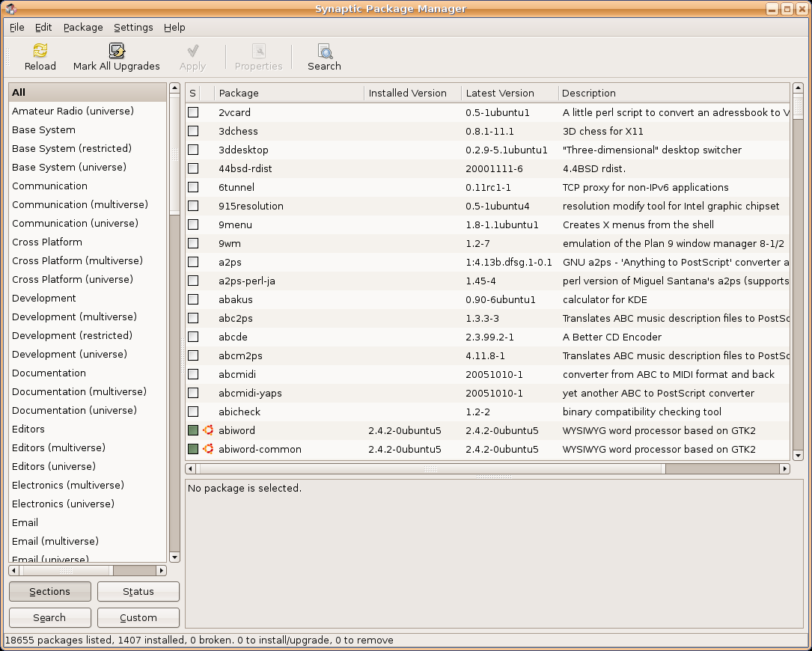This screenshot has width=812, height=651.
Task: Click the Status filter button
Action: coord(138,591)
